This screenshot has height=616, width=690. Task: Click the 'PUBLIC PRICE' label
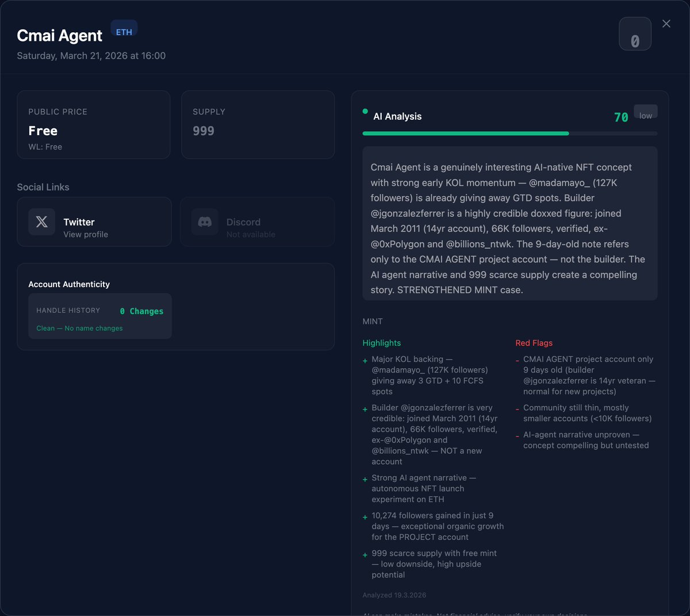point(58,112)
